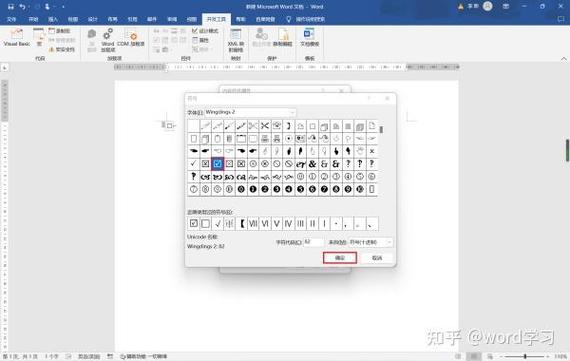The width and height of the screenshot is (570, 361).
Task: Choose the plain check mark symbol
Action: [x=193, y=164]
